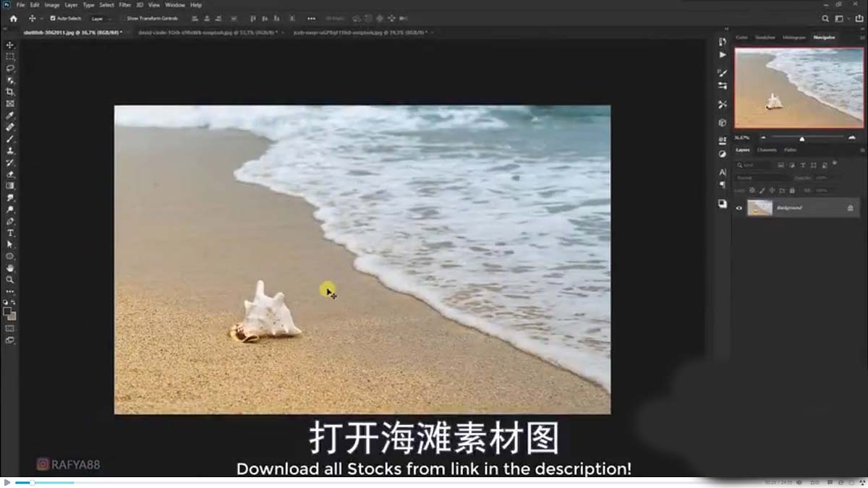The height and width of the screenshot is (488, 868).
Task: Select the Pen tool
Action: coord(10,221)
